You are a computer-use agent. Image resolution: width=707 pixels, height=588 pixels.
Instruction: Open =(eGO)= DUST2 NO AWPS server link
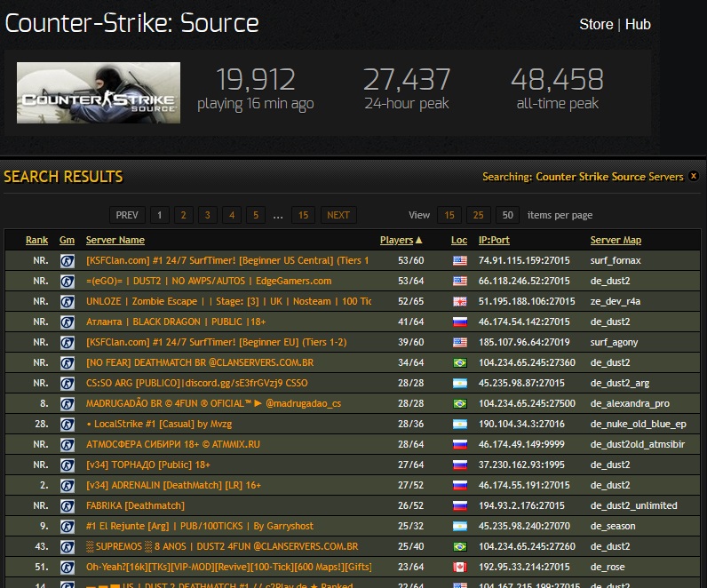tap(209, 281)
